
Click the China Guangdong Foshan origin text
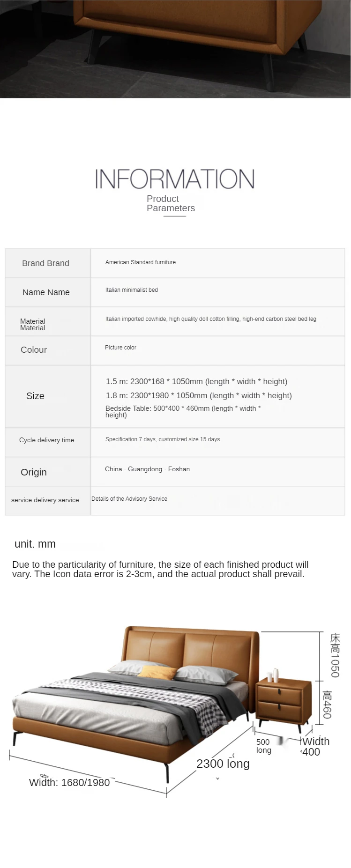(x=147, y=469)
